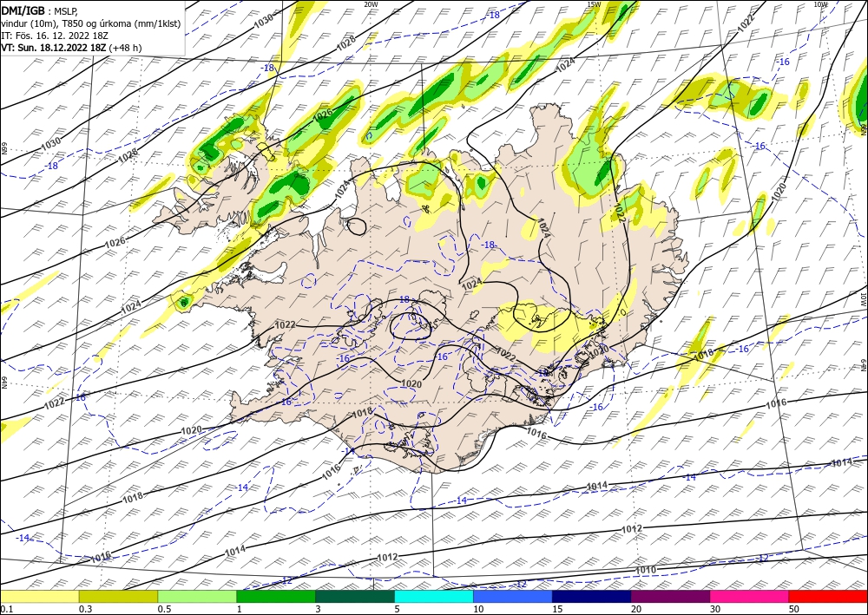Image resolution: width=868 pixels, height=615 pixels.
Task: Click the pink 30–50 legend swatch
Action: tap(750, 596)
